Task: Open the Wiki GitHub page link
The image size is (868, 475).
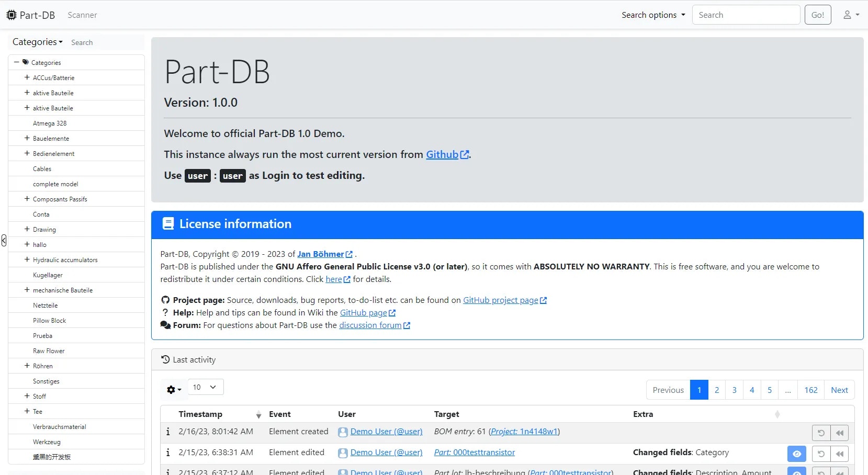Action: pyautogui.click(x=364, y=313)
